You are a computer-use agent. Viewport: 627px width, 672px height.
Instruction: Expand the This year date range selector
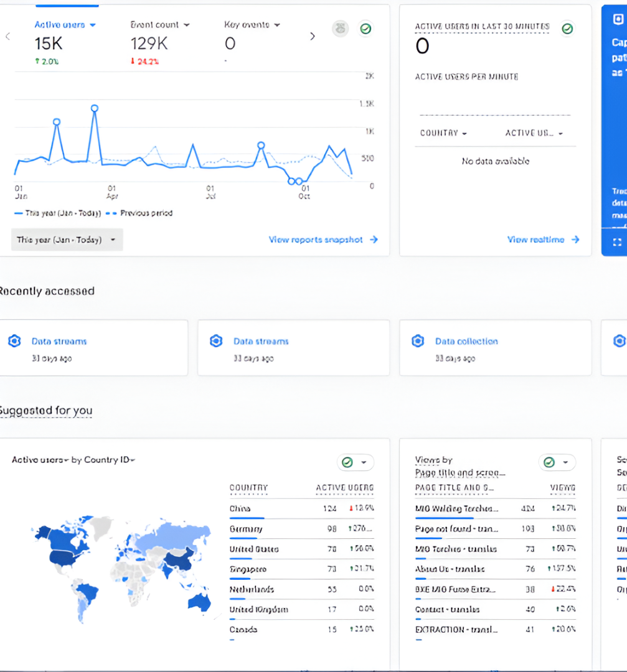tap(67, 240)
